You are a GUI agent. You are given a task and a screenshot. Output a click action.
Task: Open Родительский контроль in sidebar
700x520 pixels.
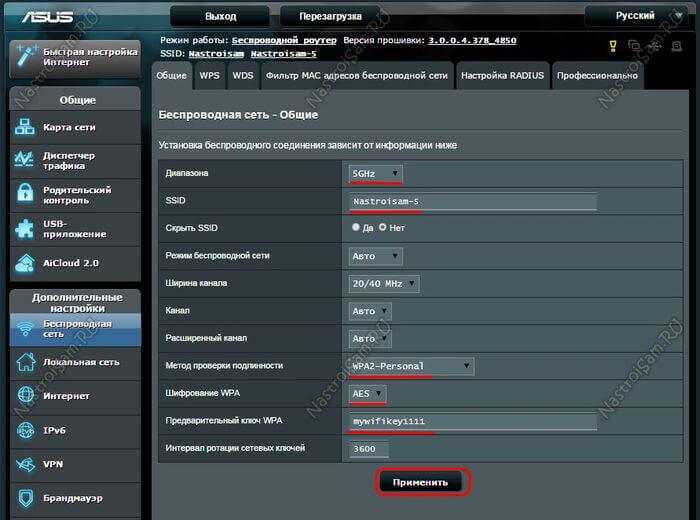point(75,195)
